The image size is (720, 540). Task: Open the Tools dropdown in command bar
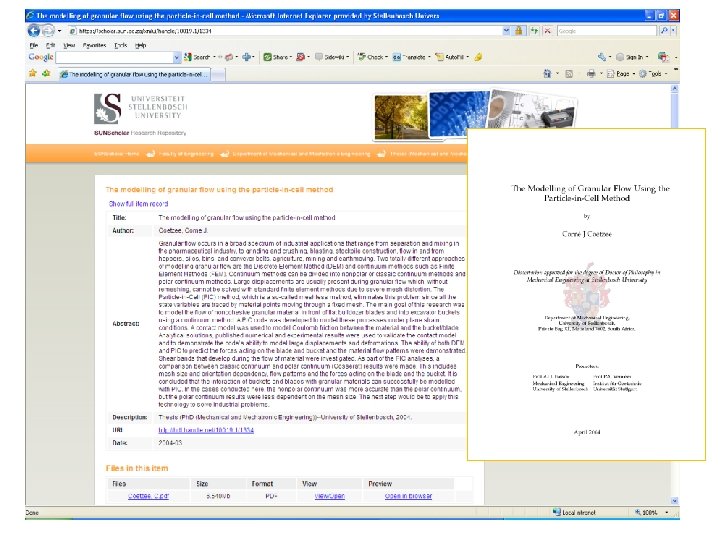pyautogui.click(x=651, y=73)
